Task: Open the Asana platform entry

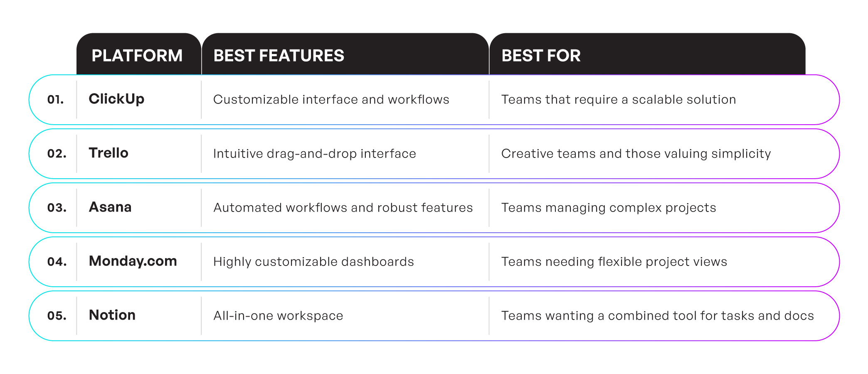Action: click(x=110, y=207)
